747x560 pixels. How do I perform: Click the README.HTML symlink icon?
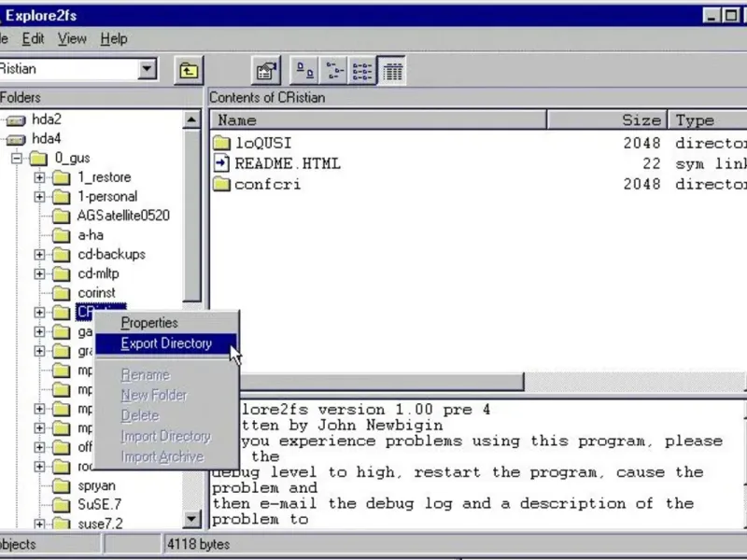click(221, 163)
